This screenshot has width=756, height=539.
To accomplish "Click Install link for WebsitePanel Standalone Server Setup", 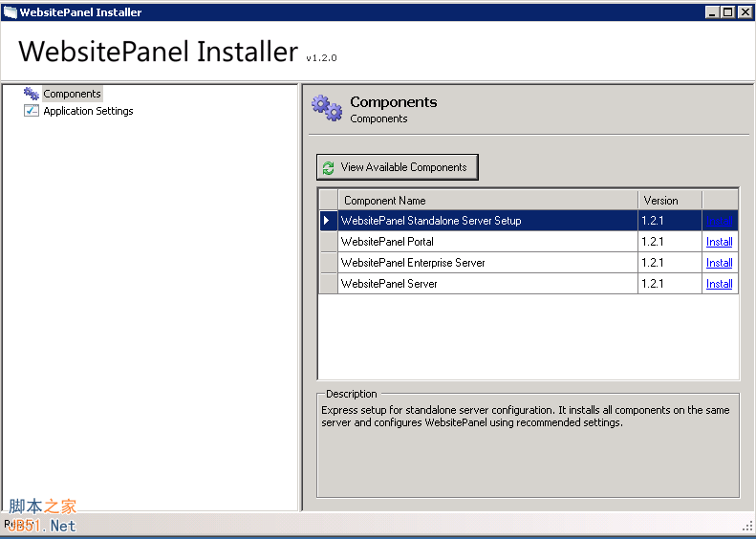I will (x=719, y=221).
